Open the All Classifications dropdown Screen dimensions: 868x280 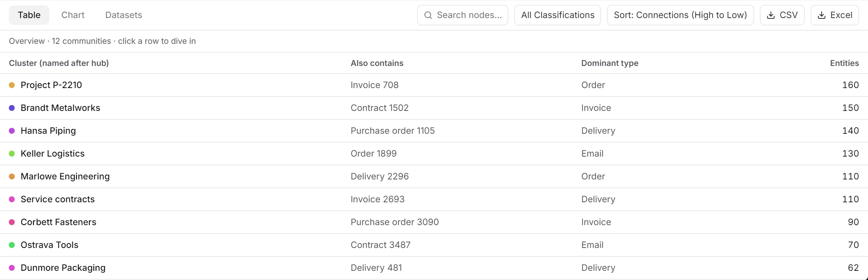pos(558,15)
